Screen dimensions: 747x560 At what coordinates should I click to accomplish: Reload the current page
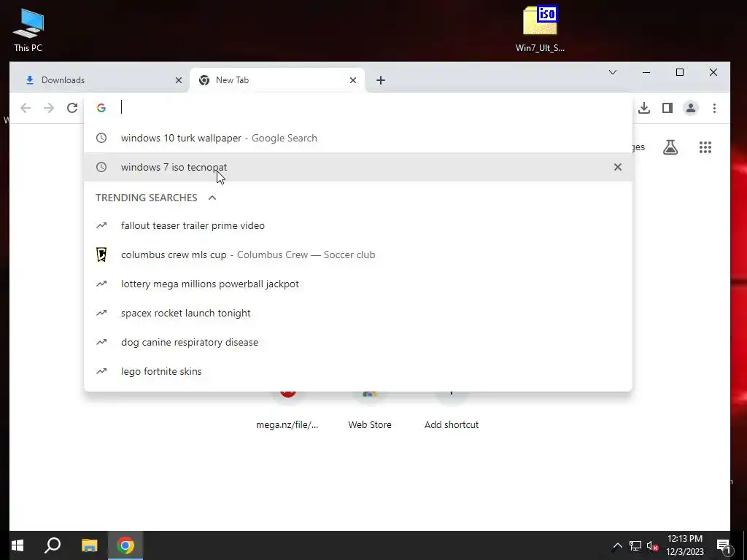pos(72,108)
